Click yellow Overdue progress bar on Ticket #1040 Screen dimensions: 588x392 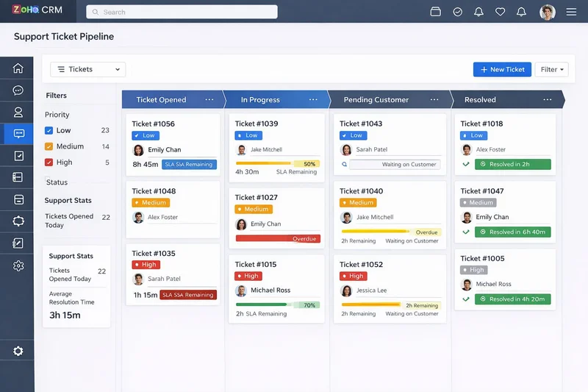pos(392,232)
